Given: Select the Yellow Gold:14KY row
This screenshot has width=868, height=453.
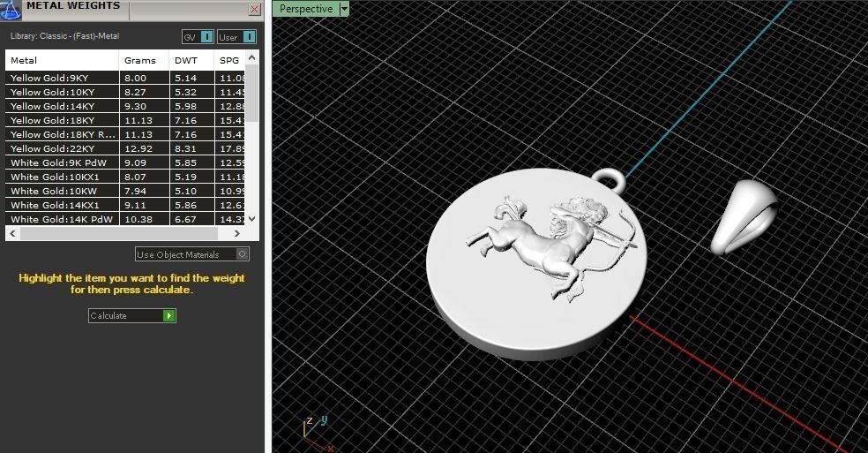Looking at the screenshot, I should click(125, 106).
